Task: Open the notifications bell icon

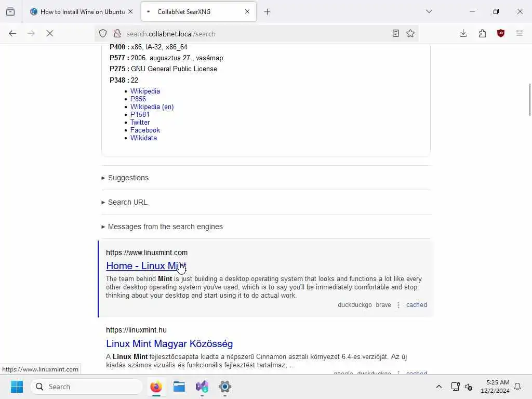Action: [x=517, y=387]
